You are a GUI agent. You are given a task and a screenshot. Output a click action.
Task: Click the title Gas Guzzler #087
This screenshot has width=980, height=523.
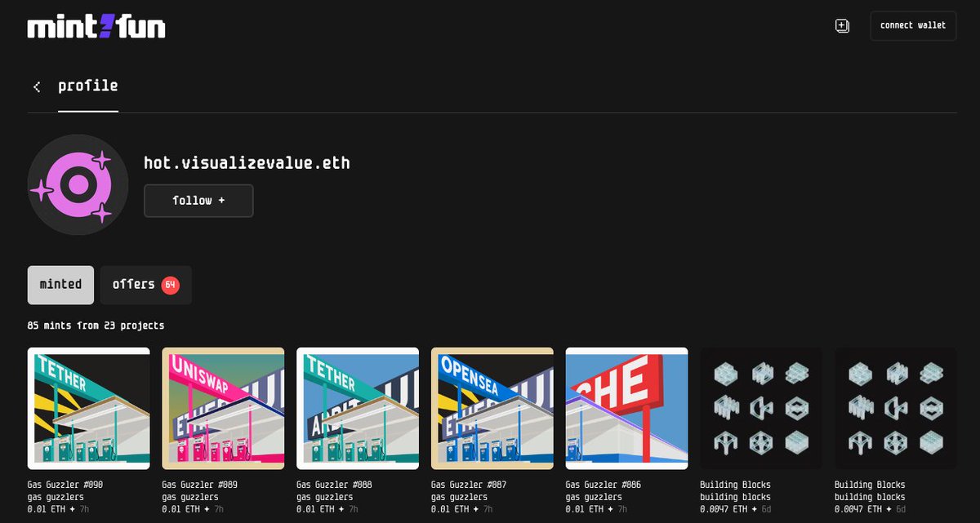[469, 485]
